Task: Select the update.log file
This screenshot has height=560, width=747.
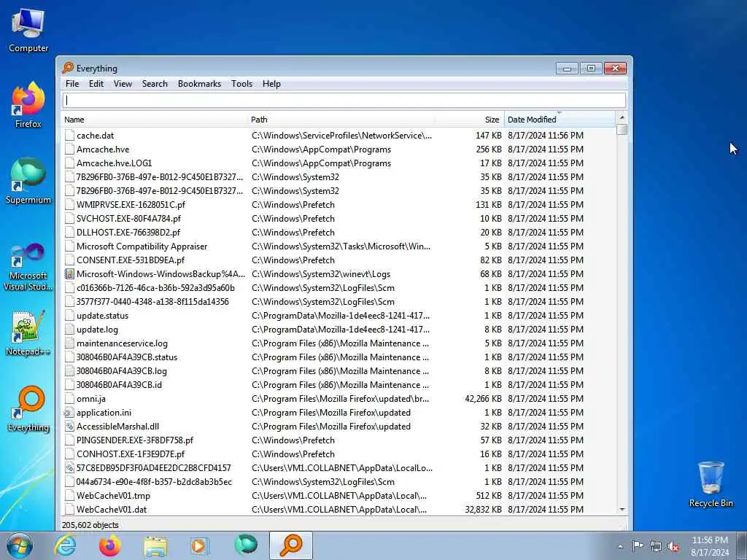Action: 338,329
